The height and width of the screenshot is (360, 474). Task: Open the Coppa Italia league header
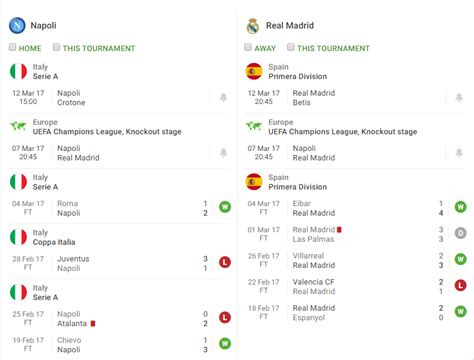[x=120, y=237]
